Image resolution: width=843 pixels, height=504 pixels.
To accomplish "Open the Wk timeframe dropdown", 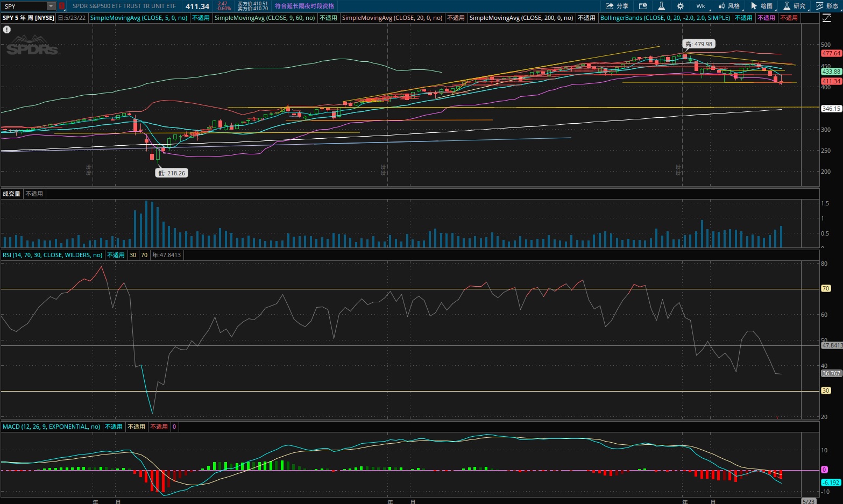I will tap(701, 6).
